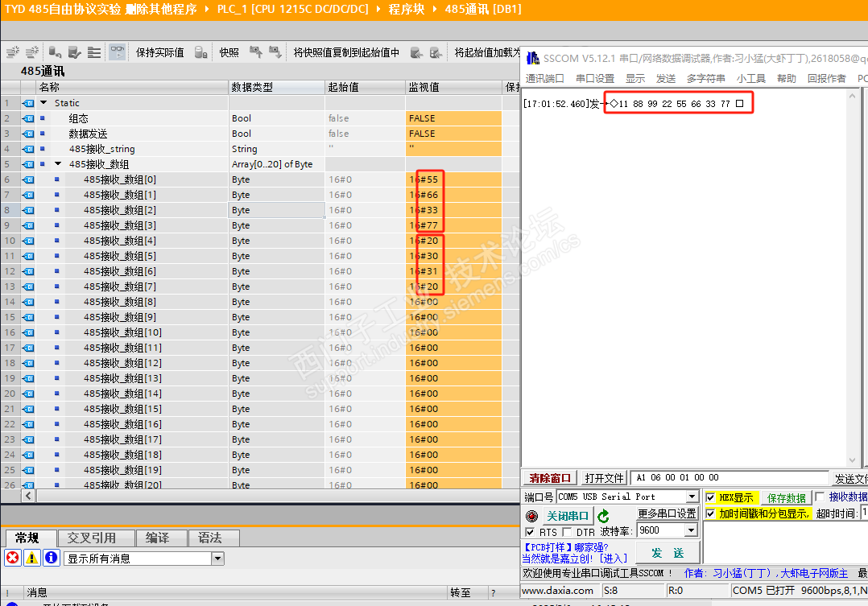Open the 小工具 menu
This screenshot has height=606, width=868.
pos(750,79)
